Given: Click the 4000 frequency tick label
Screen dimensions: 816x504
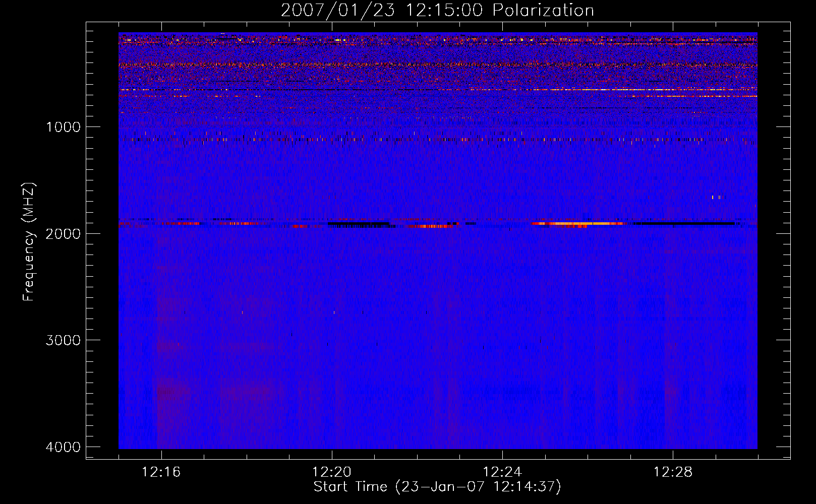Looking at the screenshot, I should [x=63, y=447].
